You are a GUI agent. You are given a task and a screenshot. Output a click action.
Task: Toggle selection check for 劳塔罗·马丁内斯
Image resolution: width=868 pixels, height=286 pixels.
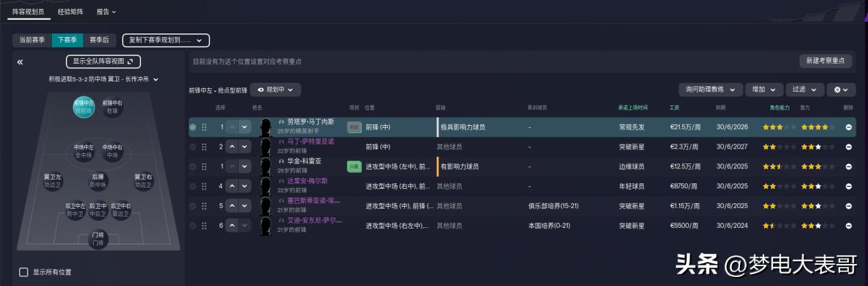pyautogui.click(x=193, y=127)
